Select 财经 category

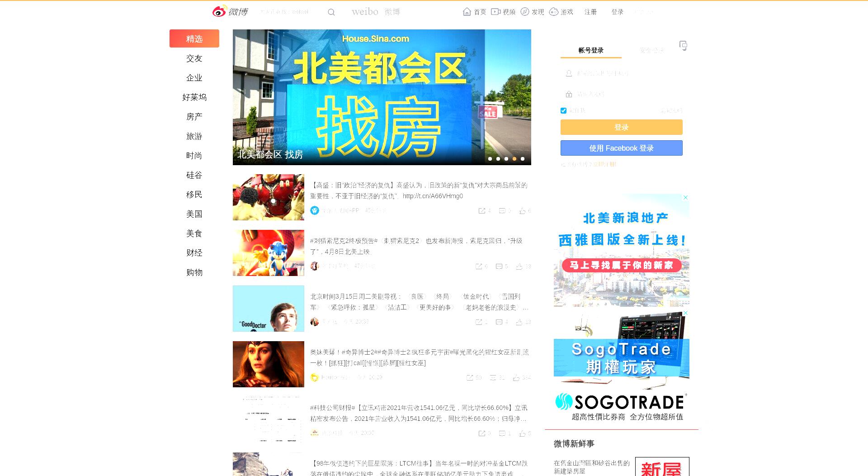click(194, 253)
